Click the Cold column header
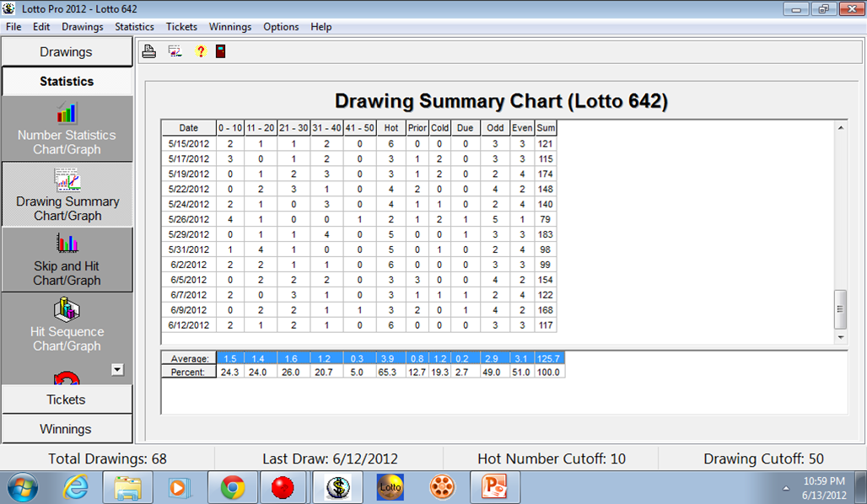The width and height of the screenshot is (867, 504). [439, 127]
